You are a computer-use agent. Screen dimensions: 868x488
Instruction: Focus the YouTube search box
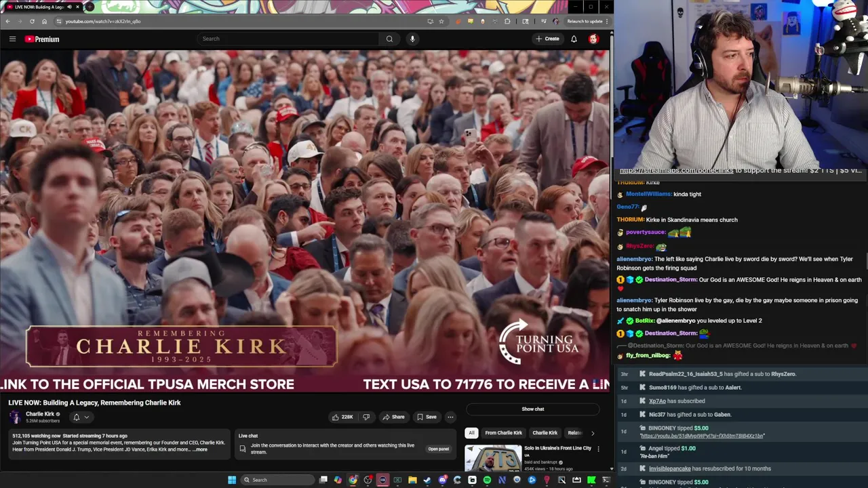[288, 39]
